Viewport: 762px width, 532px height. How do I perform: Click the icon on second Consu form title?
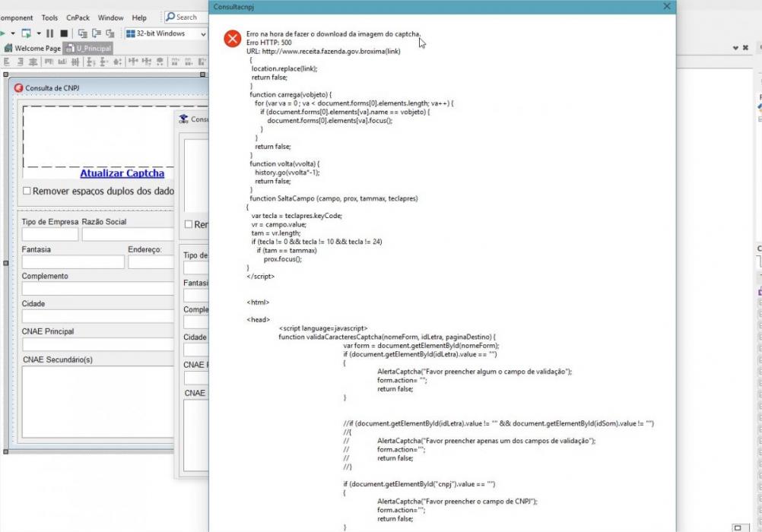click(x=183, y=119)
